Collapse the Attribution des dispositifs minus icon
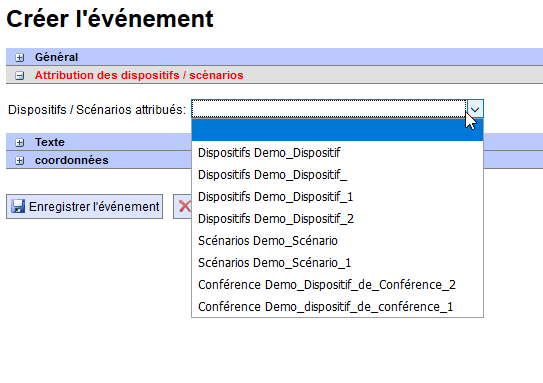Screen dimensions: 543x383 [20, 75]
